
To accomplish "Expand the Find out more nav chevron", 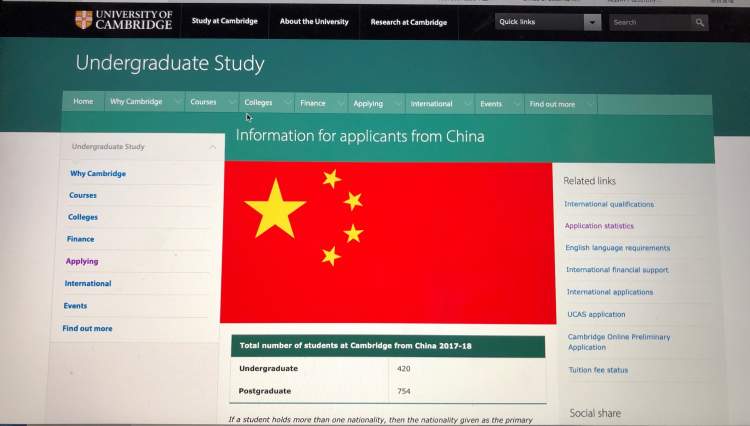I will coord(590,104).
